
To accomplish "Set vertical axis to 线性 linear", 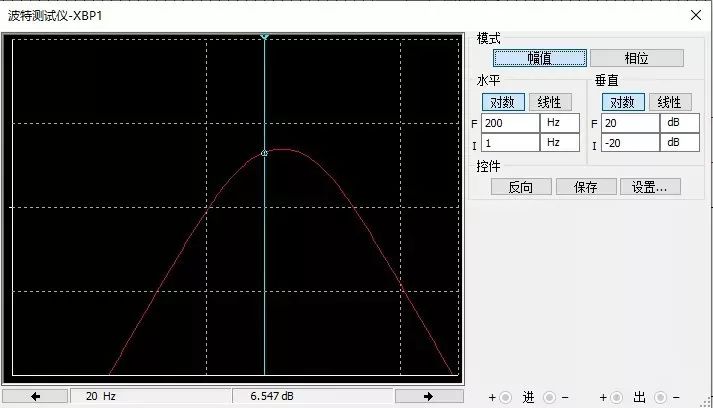I will coord(670,102).
